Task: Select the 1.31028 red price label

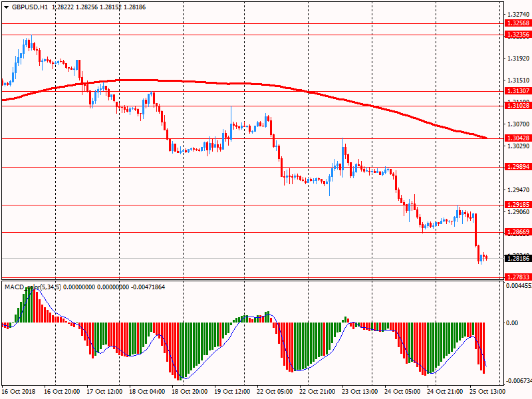Action: click(x=517, y=106)
